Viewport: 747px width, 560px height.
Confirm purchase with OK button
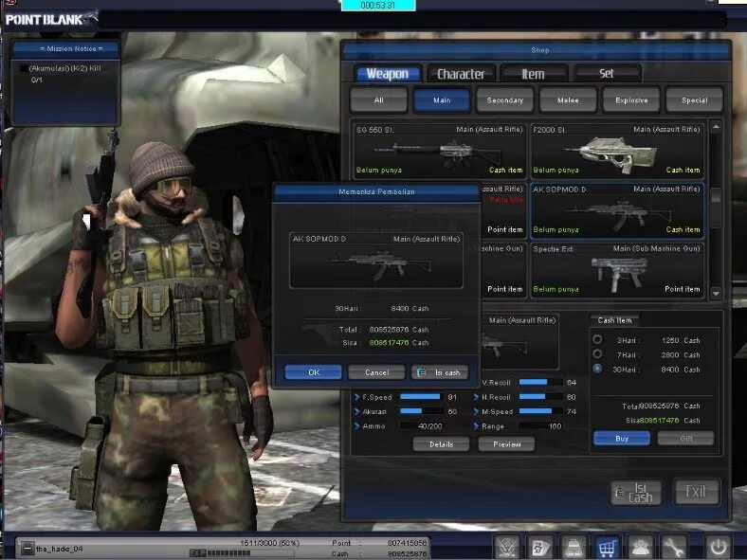pos(314,372)
